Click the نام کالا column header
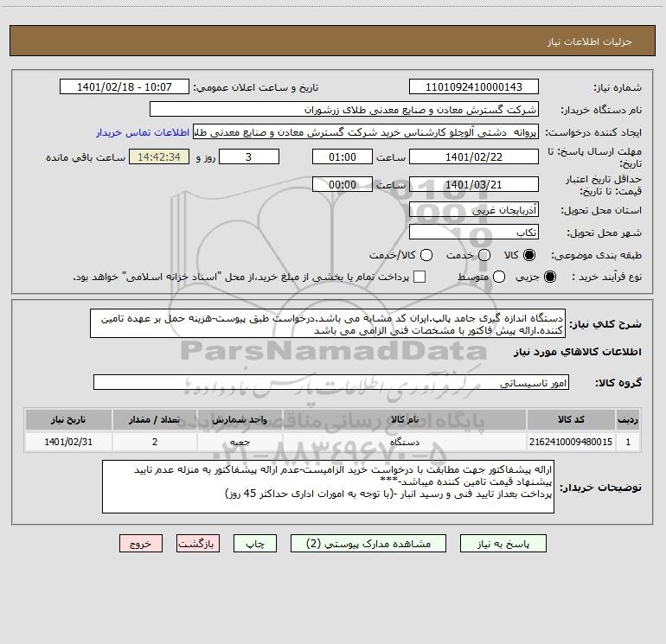This screenshot has height=644, width=666. [x=405, y=419]
